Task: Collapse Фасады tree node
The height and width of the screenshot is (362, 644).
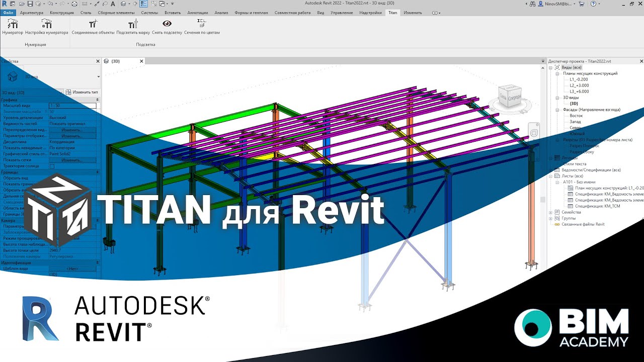Action: tap(557, 110)
